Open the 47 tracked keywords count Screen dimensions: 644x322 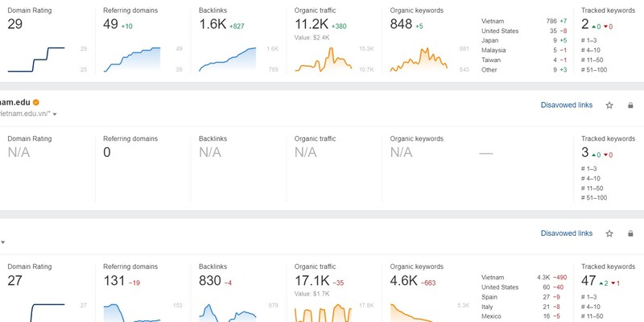(x=589, y=281)
